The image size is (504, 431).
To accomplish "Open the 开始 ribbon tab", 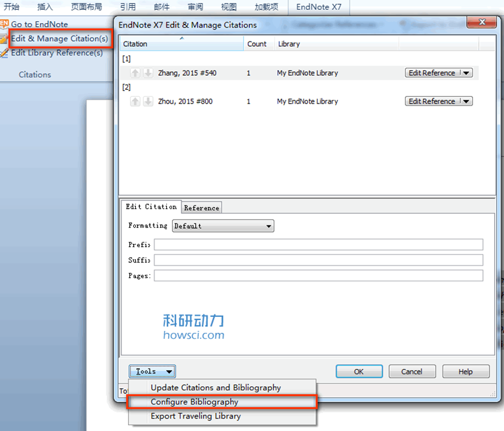I will coord(12,7).
